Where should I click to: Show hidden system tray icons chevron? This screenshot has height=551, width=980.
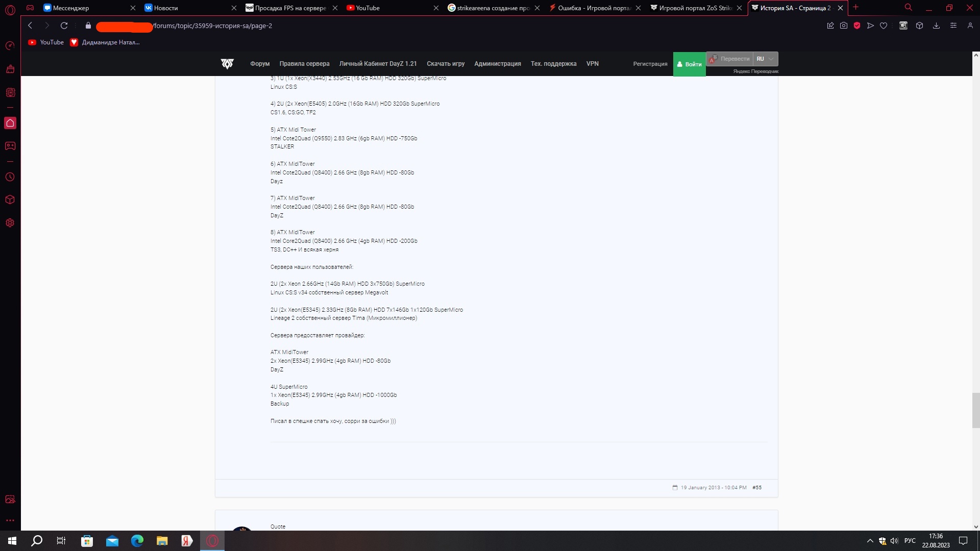tap(870, 541)
